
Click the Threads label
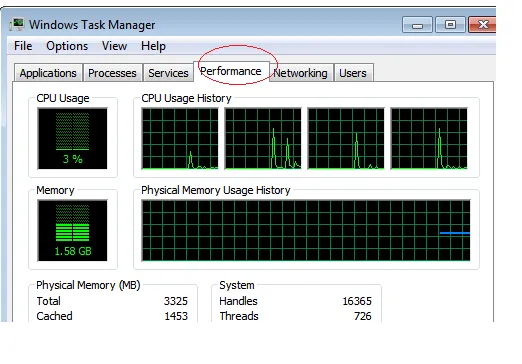239,316
